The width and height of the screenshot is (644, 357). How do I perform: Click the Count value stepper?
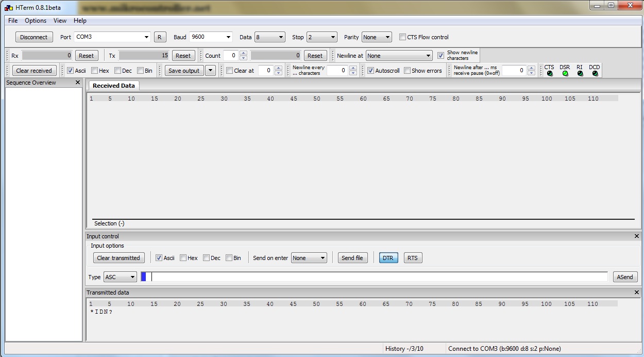[243, 56]
